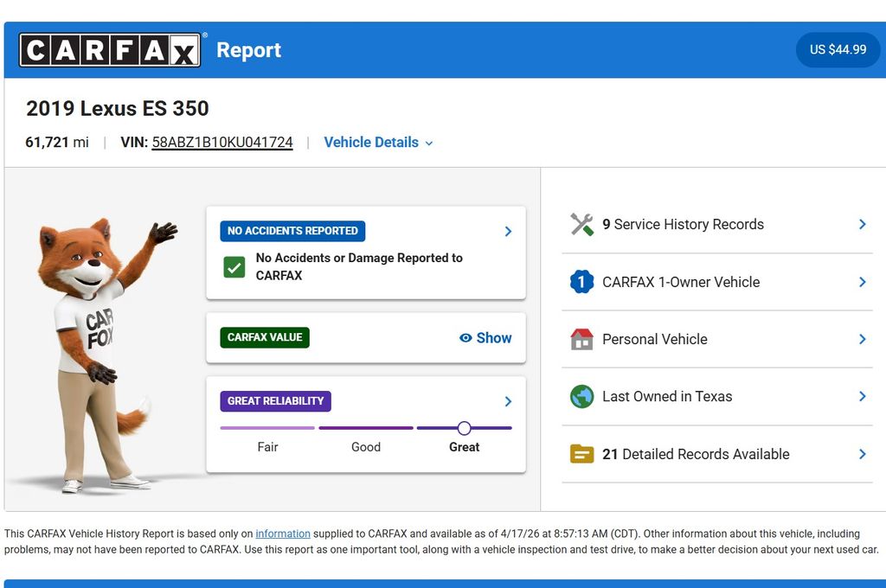
Task: Expand the No Accidents Reported chevron
Action: tap(508, 232)
